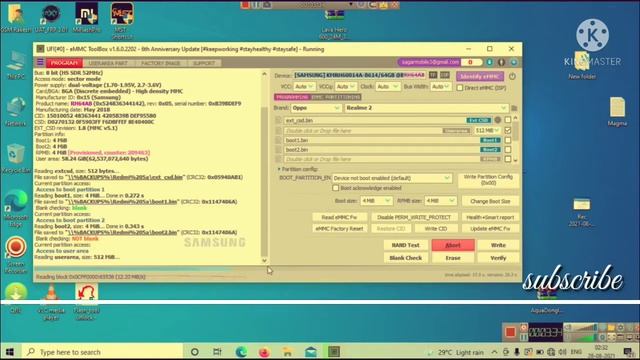The image size is (640, 360).
Task: Open the Clock Auto dropdown
Action: coord(388,87)
